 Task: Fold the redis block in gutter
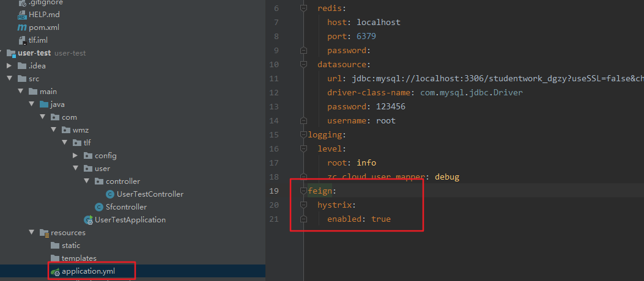click(303, 8)
